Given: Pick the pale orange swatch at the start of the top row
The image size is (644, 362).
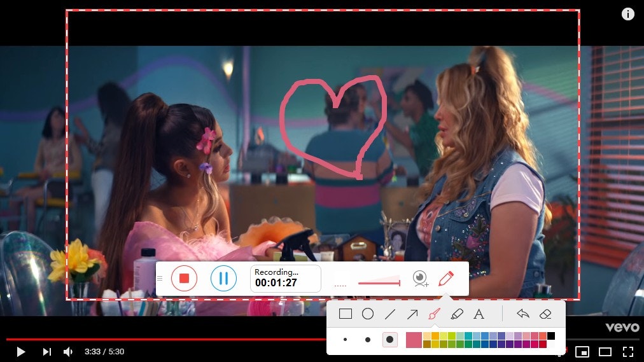Looking at the screenshot, I should [x=427, y=336].
